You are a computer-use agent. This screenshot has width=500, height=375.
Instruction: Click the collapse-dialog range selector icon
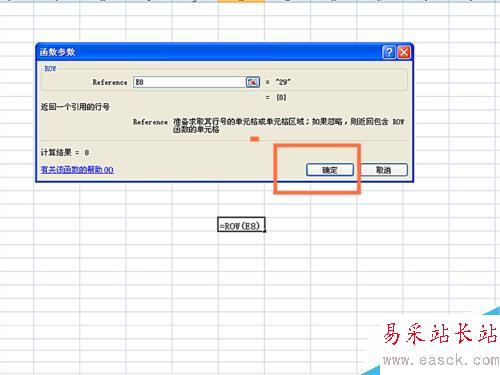[x=253, y=82]
